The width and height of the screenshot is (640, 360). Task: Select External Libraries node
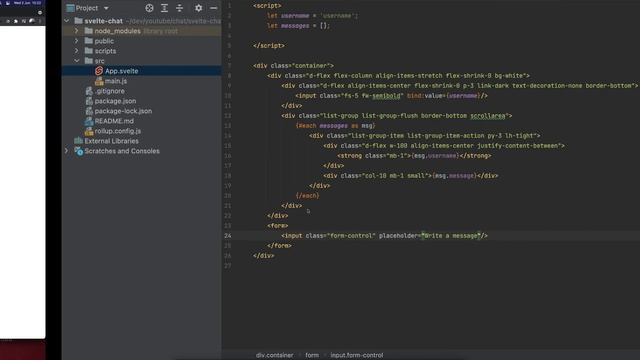coord(111,141)
